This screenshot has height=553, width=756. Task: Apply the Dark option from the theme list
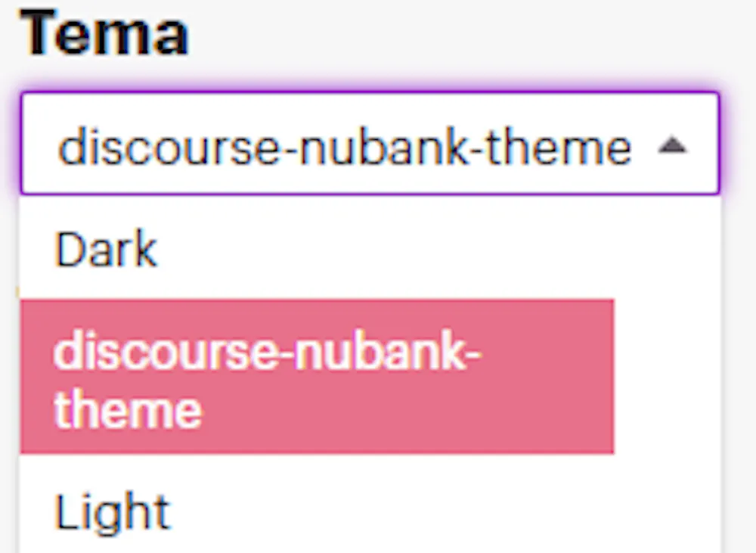(106, 250)
